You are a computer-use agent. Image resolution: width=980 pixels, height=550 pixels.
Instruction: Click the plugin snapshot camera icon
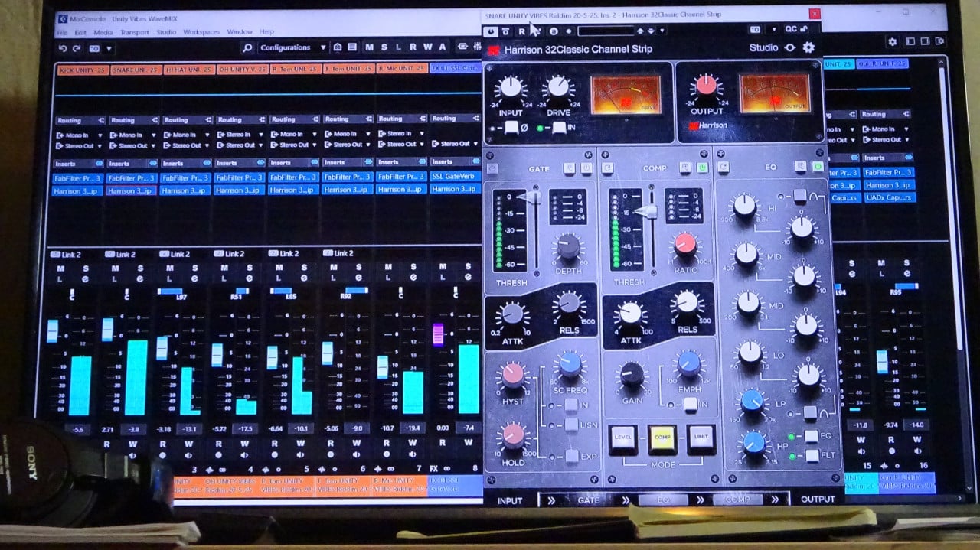point(755,30)
